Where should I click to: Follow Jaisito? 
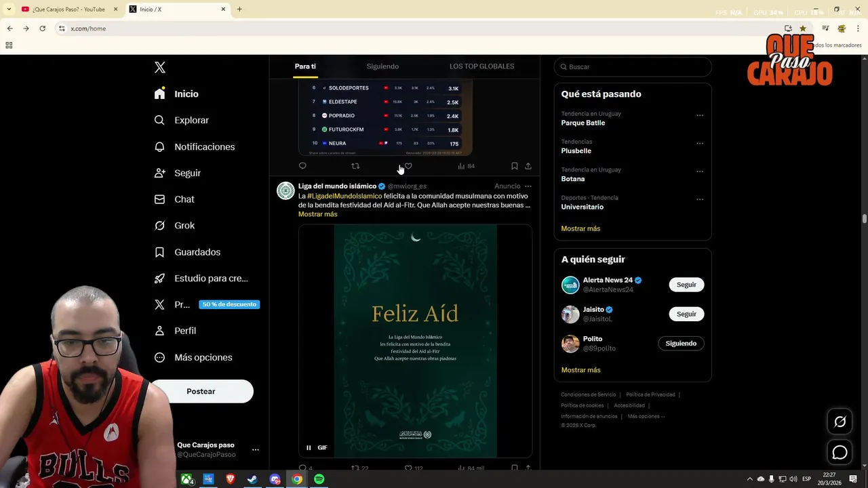pyautogui.click(x=686, y=314)
